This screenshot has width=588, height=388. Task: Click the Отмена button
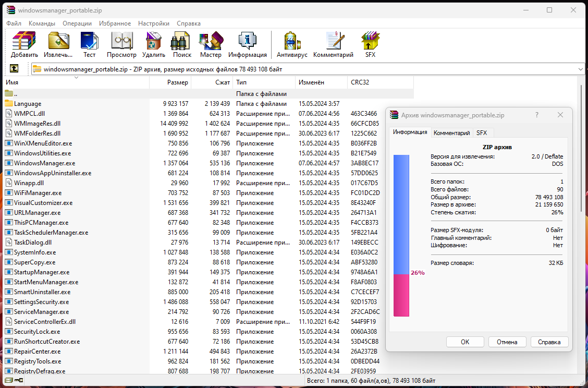coord(507,342)
